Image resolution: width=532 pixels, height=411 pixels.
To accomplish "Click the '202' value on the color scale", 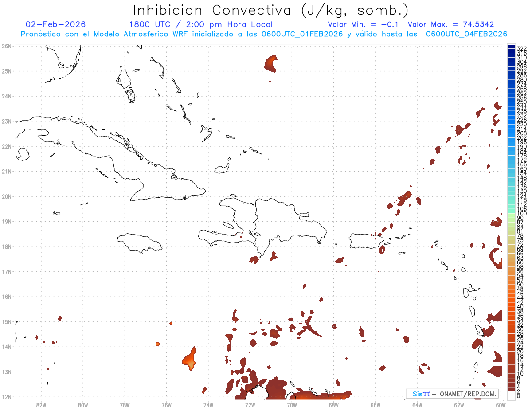I will coord(521,137).
